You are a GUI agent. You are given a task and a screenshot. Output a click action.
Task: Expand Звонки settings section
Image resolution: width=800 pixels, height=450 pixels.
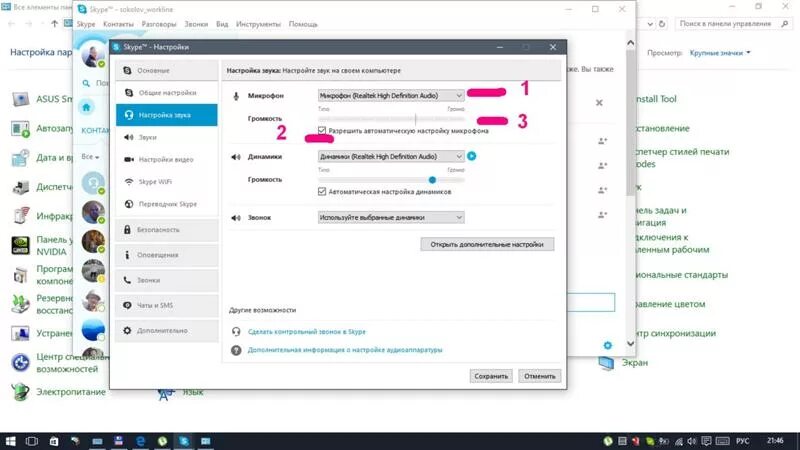click(166, 280)
